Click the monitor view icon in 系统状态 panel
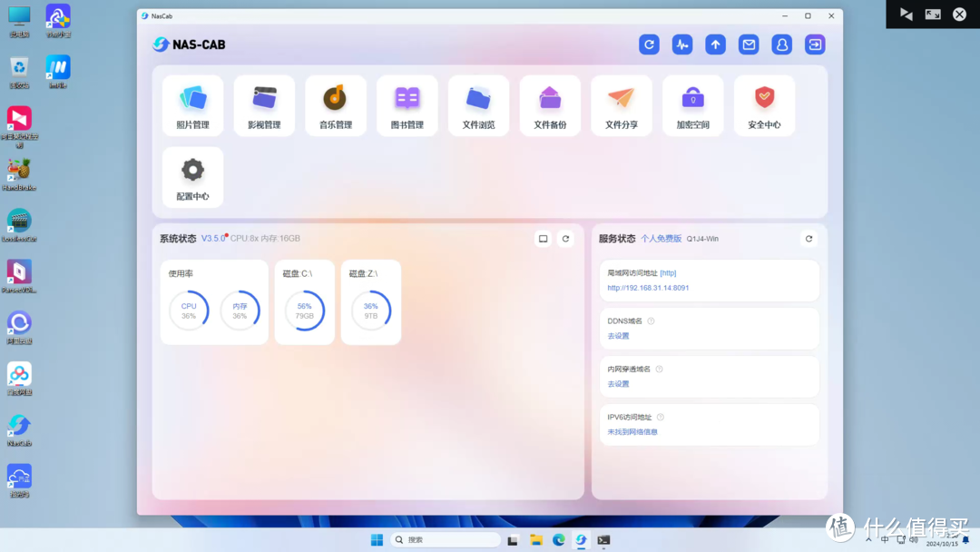 coord(544,239)
